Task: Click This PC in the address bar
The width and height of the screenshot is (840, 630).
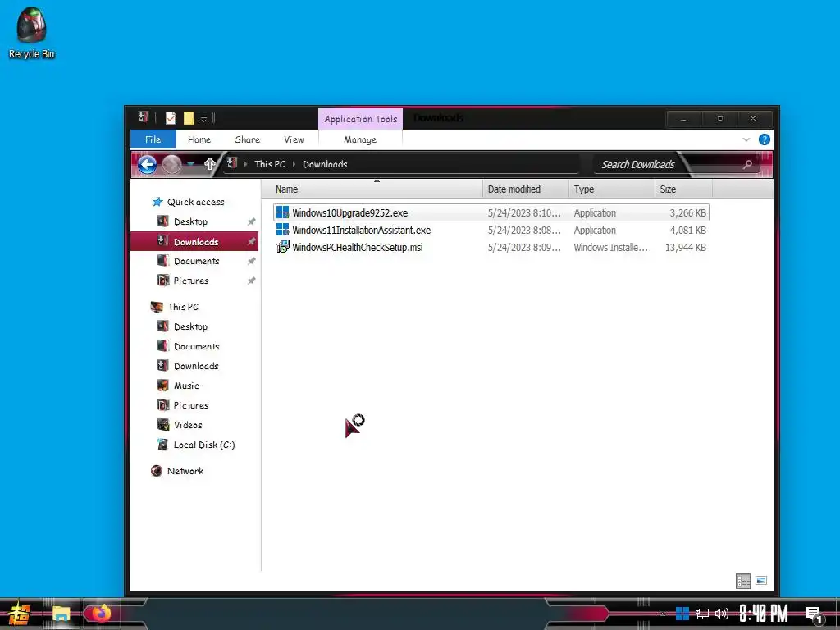Action: (270, 164)
